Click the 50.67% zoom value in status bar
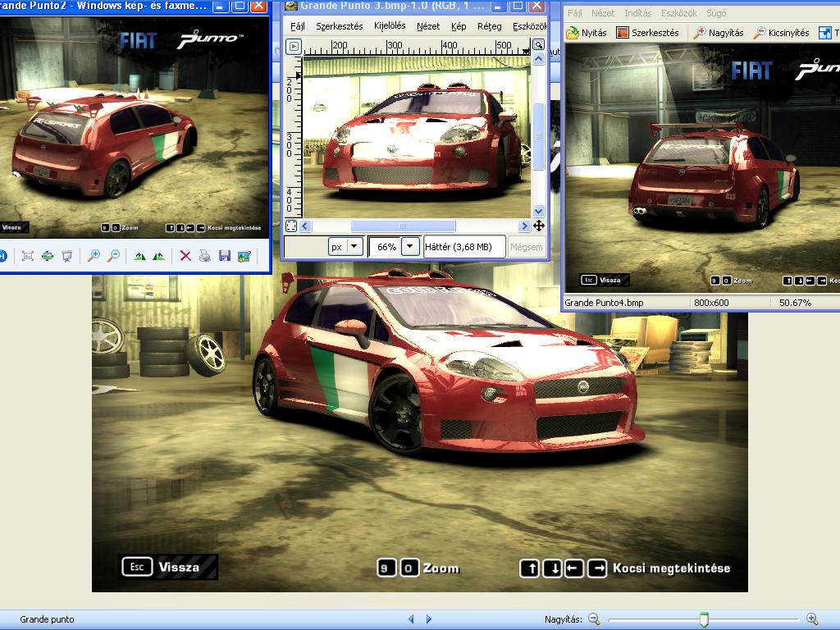Screen dimensions: 840x630 tap(795, 303)
